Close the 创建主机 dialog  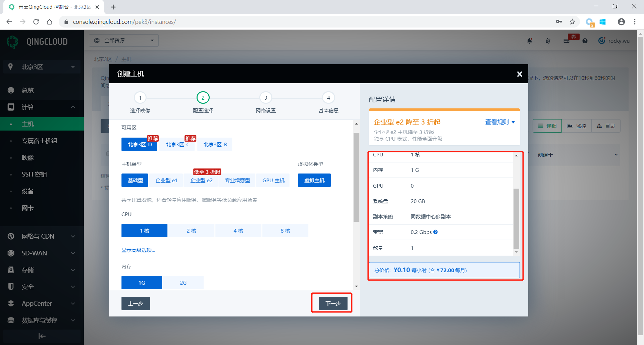[520, 74]
